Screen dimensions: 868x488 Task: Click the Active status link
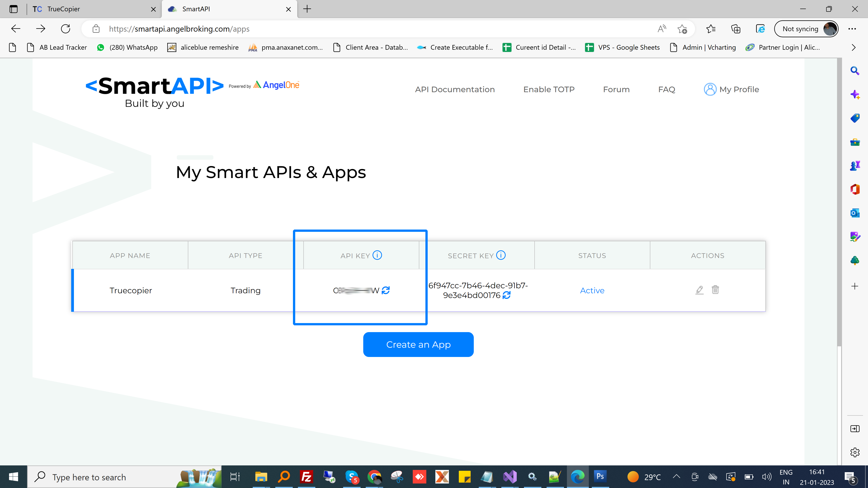click(x=592, y=290)
